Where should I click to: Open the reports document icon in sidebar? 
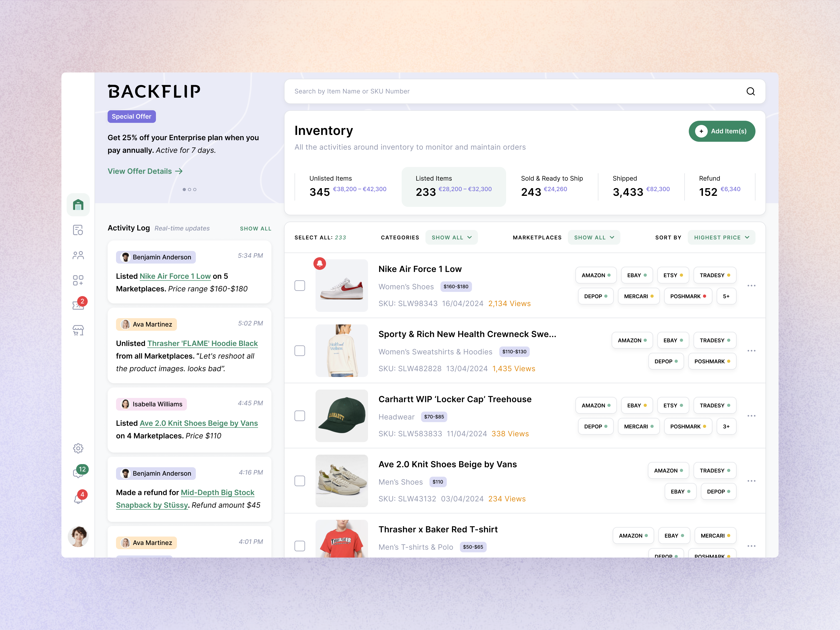click(78, 230)
